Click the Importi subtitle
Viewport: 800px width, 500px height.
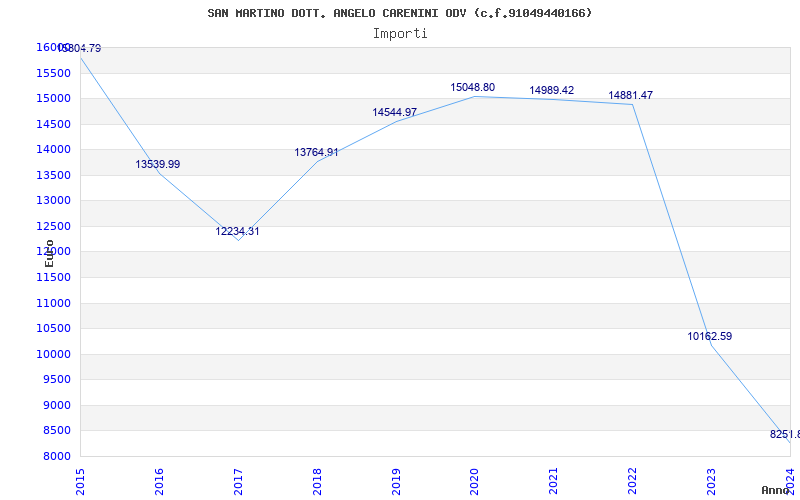click(x=400, y=34)
